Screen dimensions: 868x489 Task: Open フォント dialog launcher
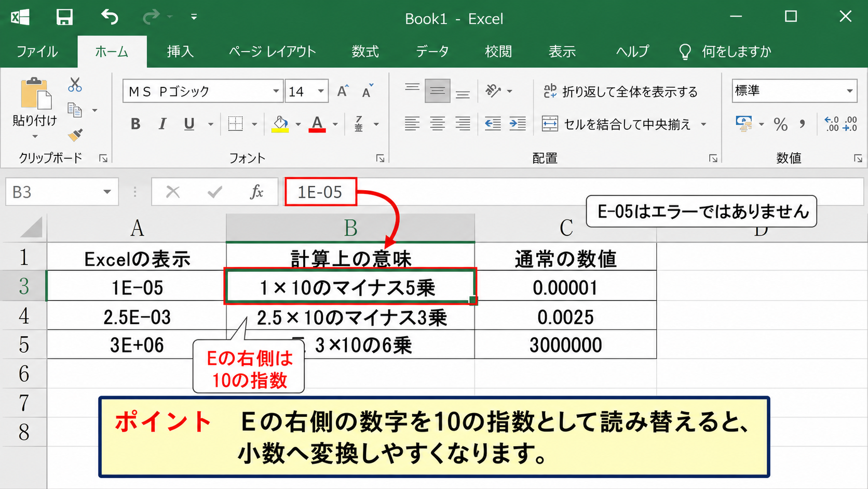[x=380, y=158]
